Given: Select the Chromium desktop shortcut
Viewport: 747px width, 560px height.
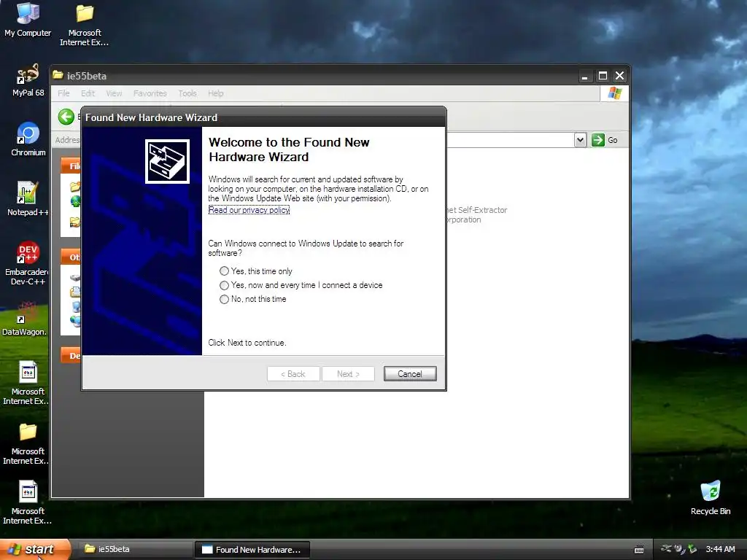Looking at the screenshot, I should coord(28,139).
